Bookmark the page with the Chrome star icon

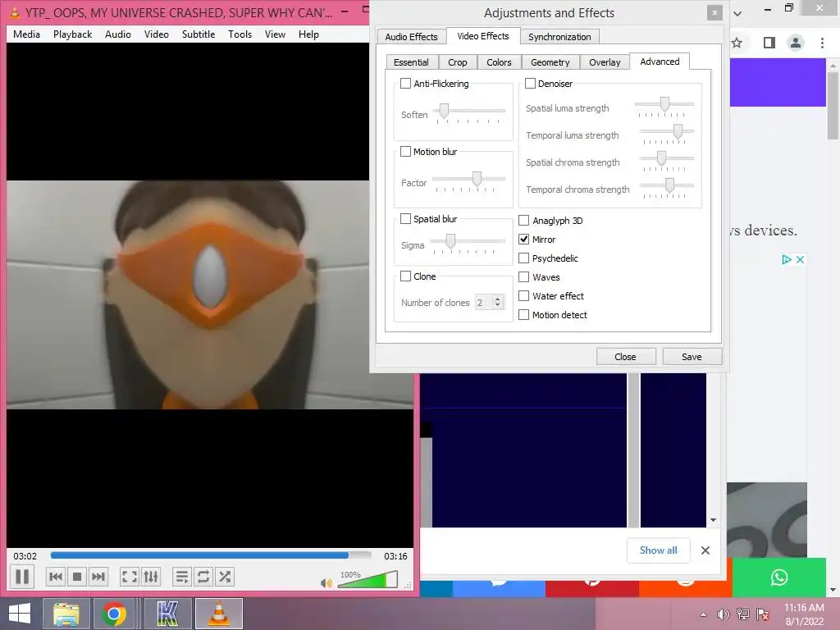tap(737, 43)
